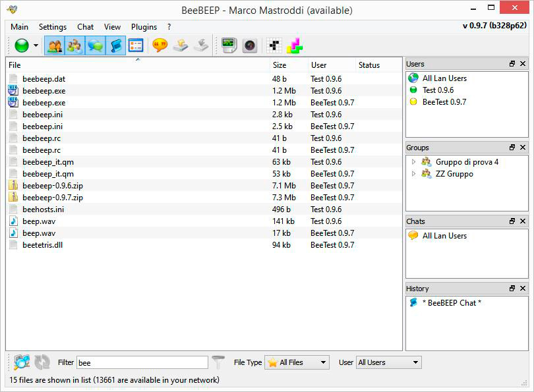Toggle the Users panel toolbar button
The width and height of the screenshot is (534, 392).
click(x=55, y=45)
